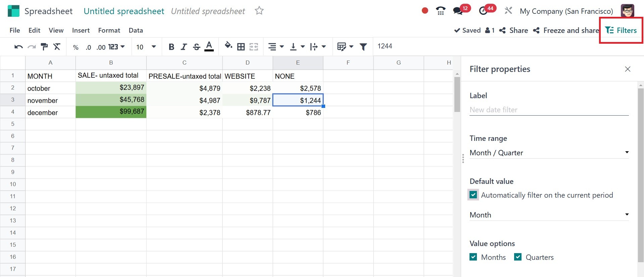Uncheck the Months value option
644x277 pixels.
[473, 257]
